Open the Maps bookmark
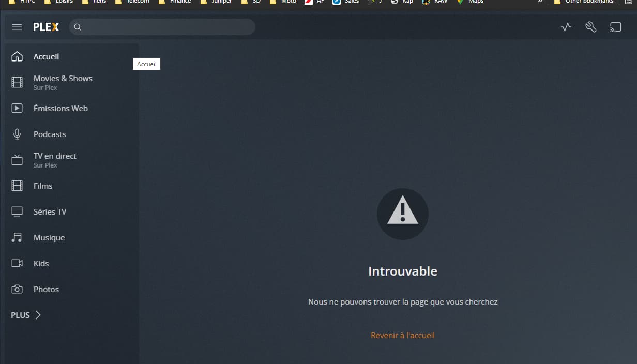637x364 pixels. tap(469, 2)
